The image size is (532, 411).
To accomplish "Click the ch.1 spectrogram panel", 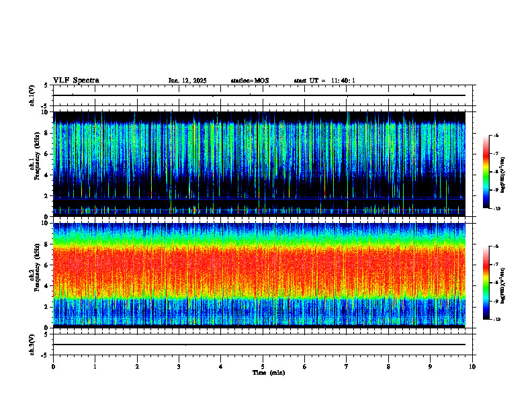I will pyautogui.click(x=259, y=164).
